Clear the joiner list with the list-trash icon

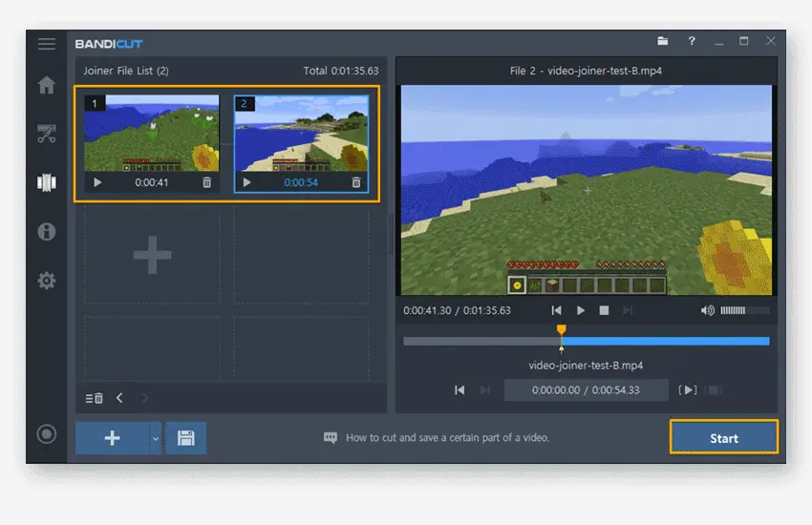pos(95,398)
